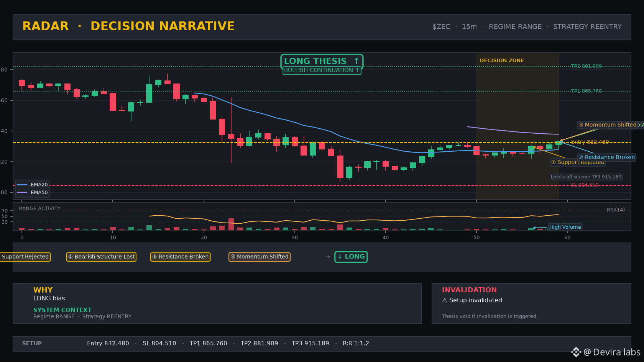Click the EMA50 purple line legend entry
This screenshot has width=644, height=362.
(32, 193)
